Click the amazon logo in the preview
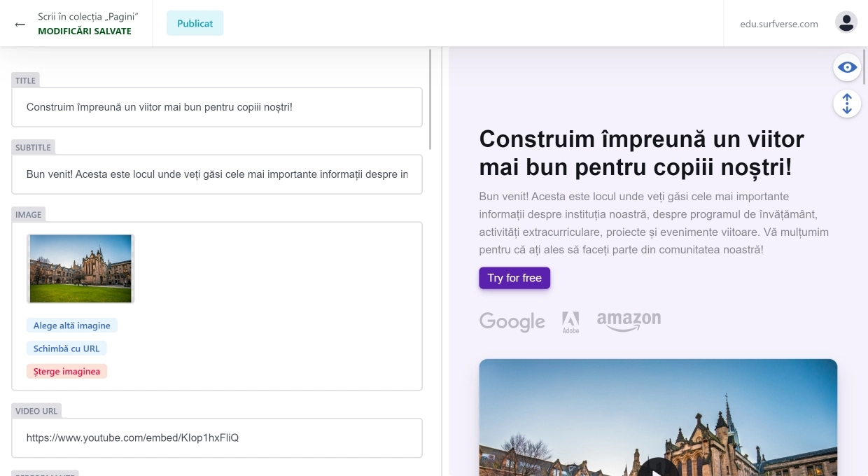The height and width of the screenshot is (476, 868). (628, 321)
